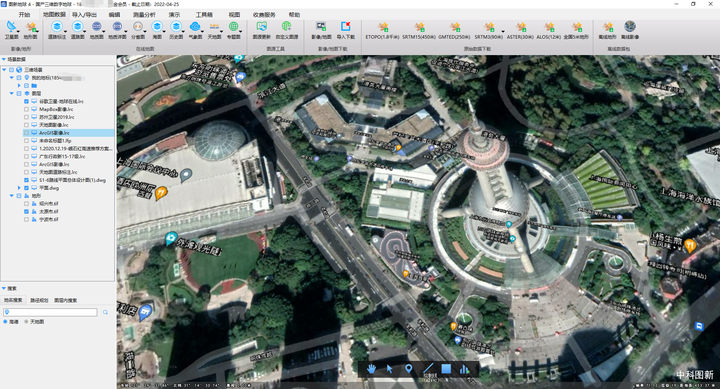Select the hand pan tool in bottom toolbar
The image size is (720, 389).
pyautogui.click(x=371, y=369)
